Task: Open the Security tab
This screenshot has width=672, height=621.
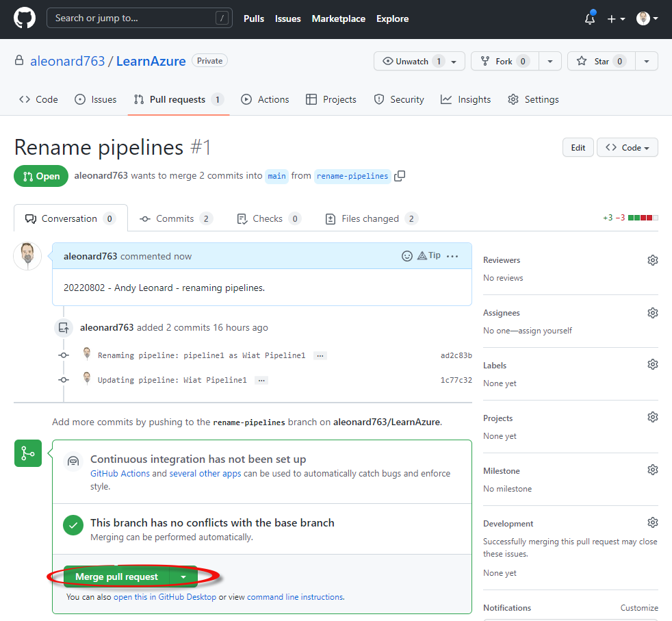Action: pos(399,99)
